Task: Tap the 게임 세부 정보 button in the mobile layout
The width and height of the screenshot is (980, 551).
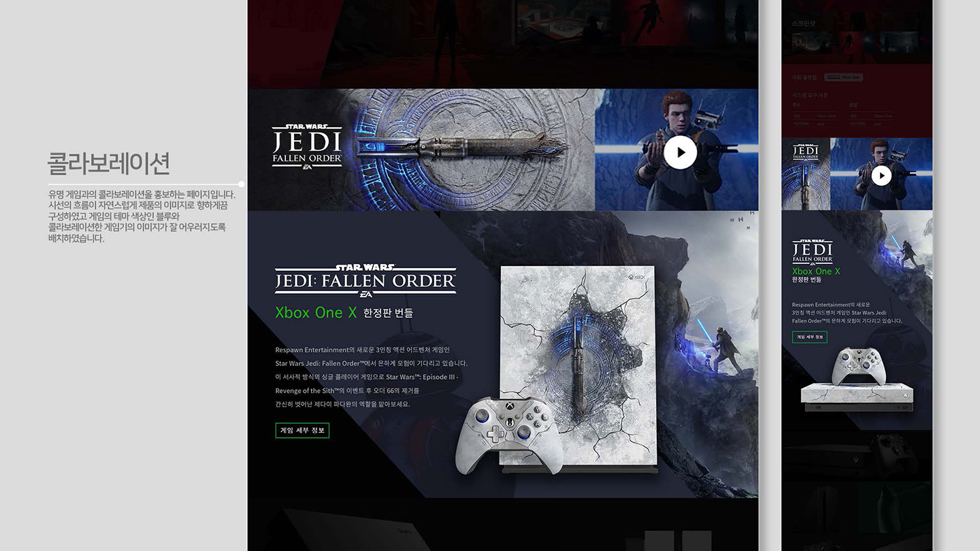Action: pos(809,337)
